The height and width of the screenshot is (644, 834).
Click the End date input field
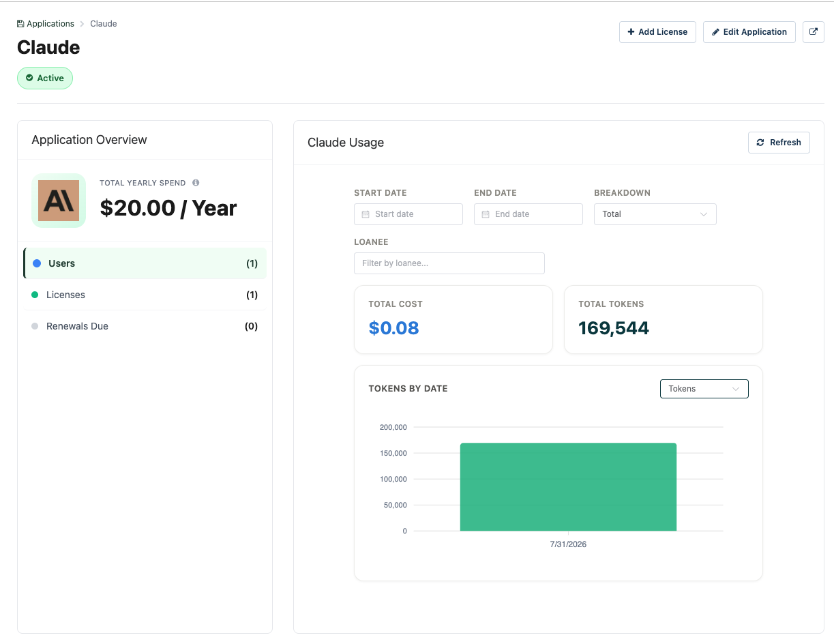pyautogui.click(x=528, y=214)
